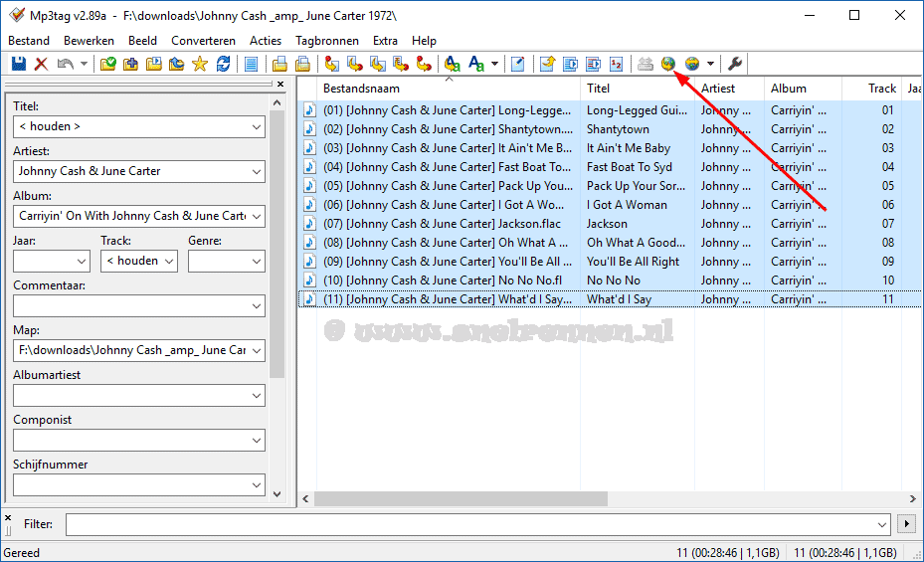Screen dimensions: 924x562
Task: Expand the Track dropdown
Action: [x=169, y=261]
